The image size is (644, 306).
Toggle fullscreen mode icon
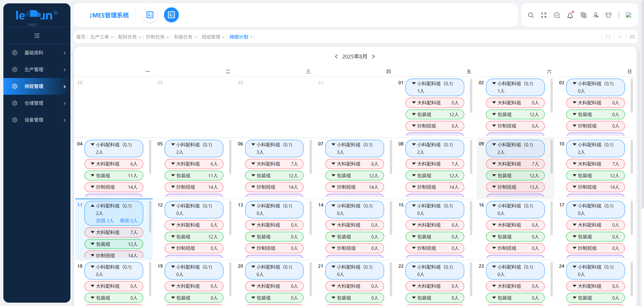[x=544, y=15]
